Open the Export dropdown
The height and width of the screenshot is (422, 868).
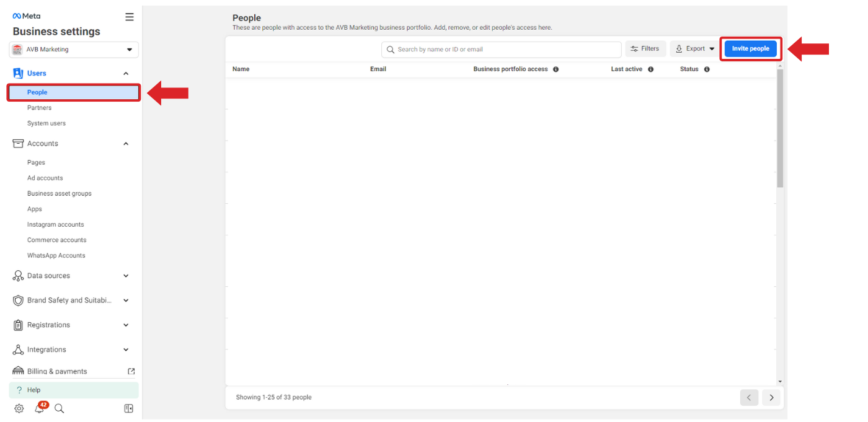point(694,48)
